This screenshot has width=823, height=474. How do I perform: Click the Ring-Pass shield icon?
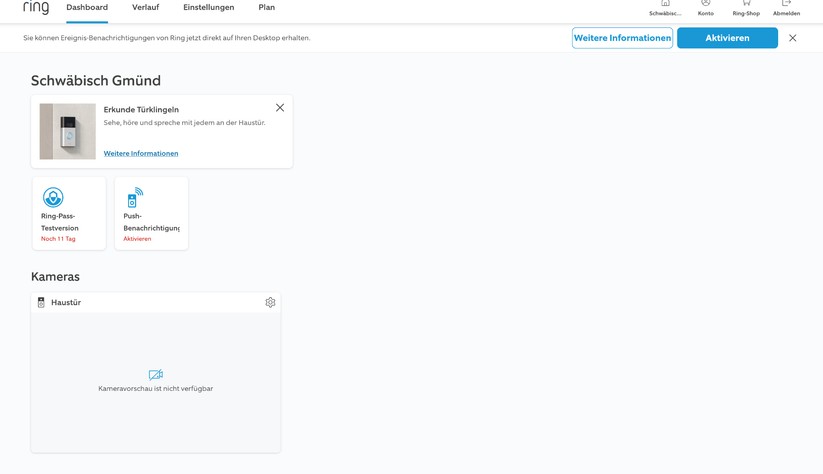tap(53, 197)
